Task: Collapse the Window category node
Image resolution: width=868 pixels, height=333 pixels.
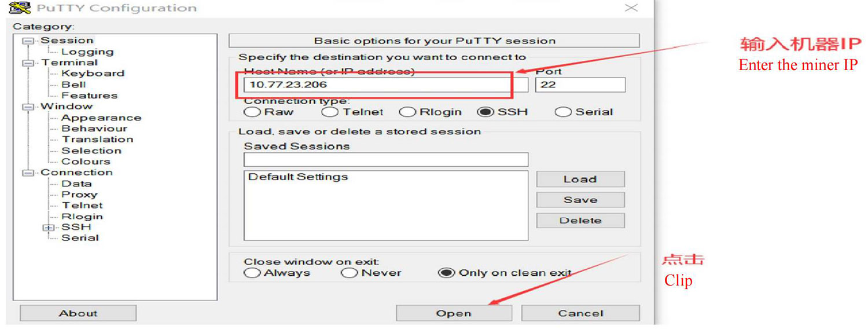Action: (x=27, y=107)
